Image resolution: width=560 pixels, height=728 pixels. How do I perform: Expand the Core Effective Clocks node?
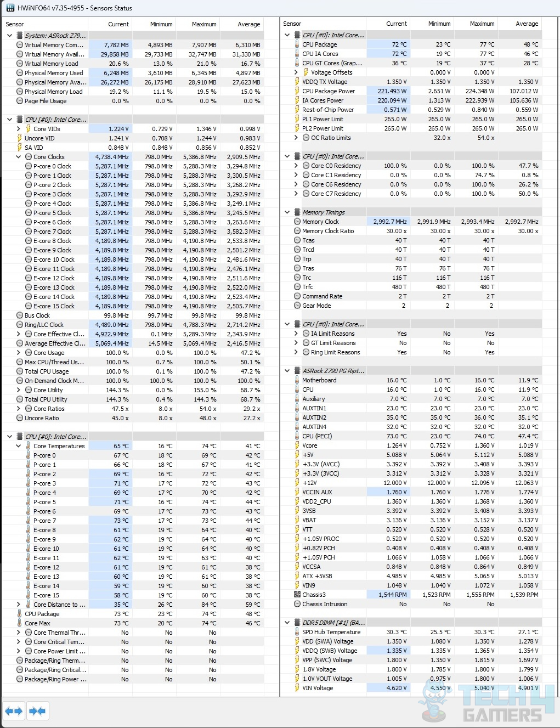pos(19,334)
